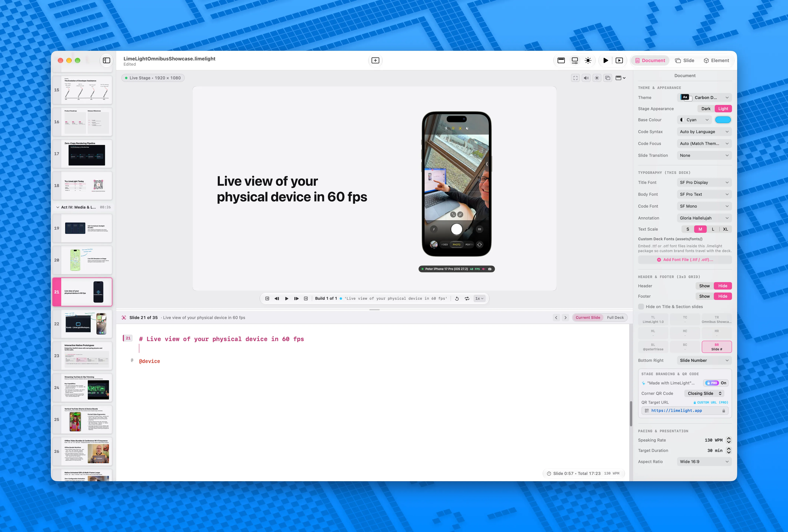Click the speaker icon on device status pill

484,269
